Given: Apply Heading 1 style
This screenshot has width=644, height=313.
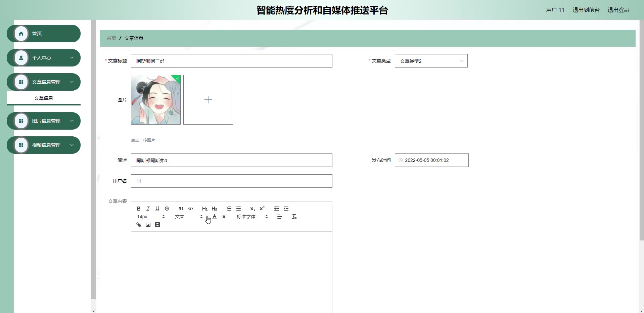Looking at the screenshot, I should pyautogui.click(x=205, y=209).
